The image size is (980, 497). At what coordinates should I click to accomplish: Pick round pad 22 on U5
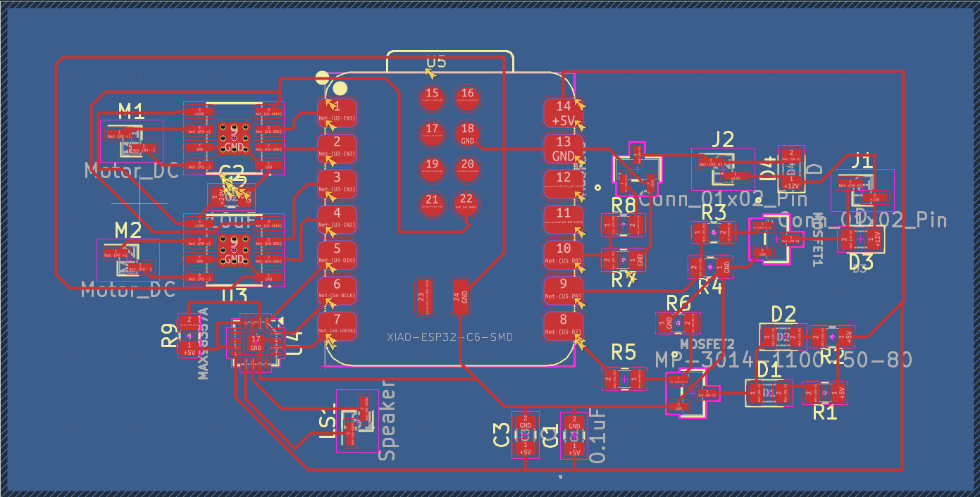point(467,203)
